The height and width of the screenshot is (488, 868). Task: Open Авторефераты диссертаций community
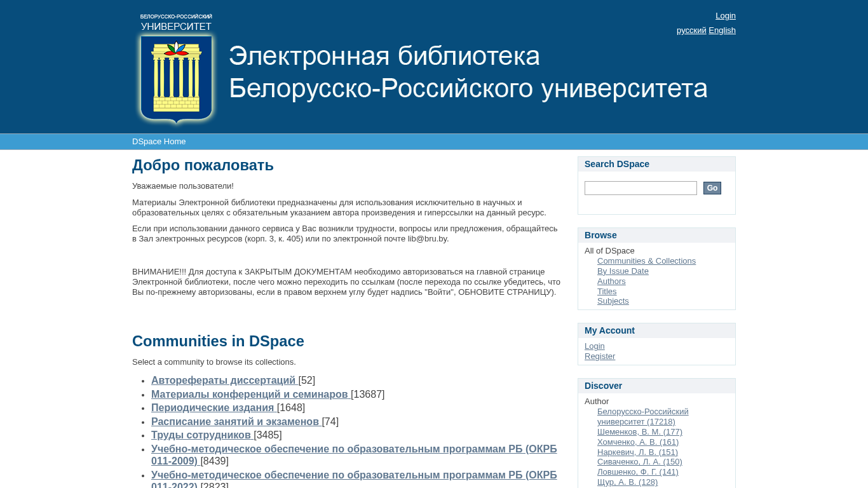225,381
